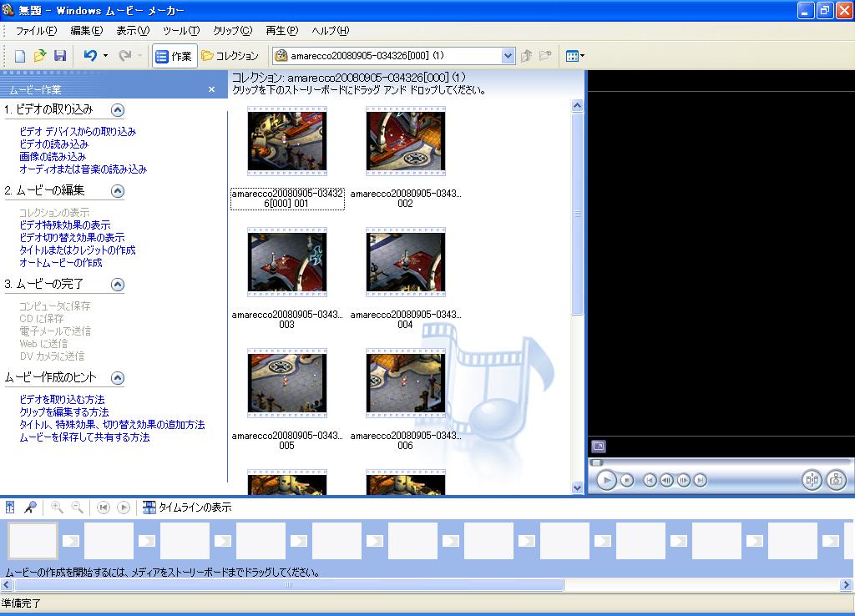Close the ムービー作業 task pane
Screen dimensions: 855x616
click(211, 89)
